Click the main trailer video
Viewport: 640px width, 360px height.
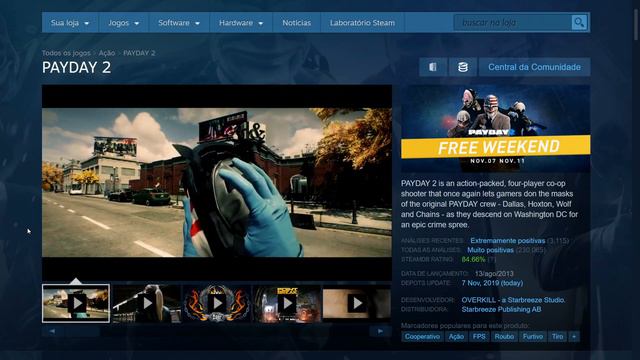[217, 182]
